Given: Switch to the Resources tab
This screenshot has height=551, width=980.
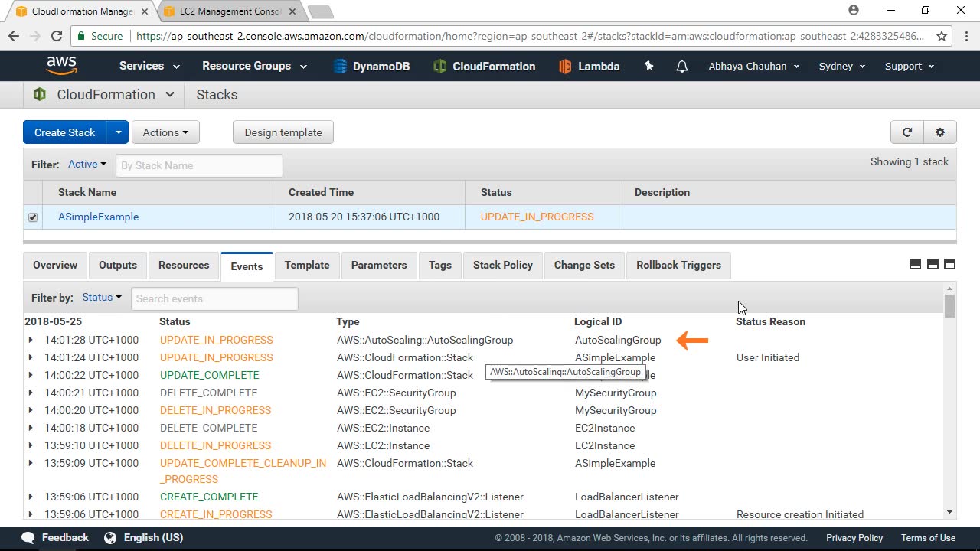Looking at the screenshot, I should click(184, 265).
